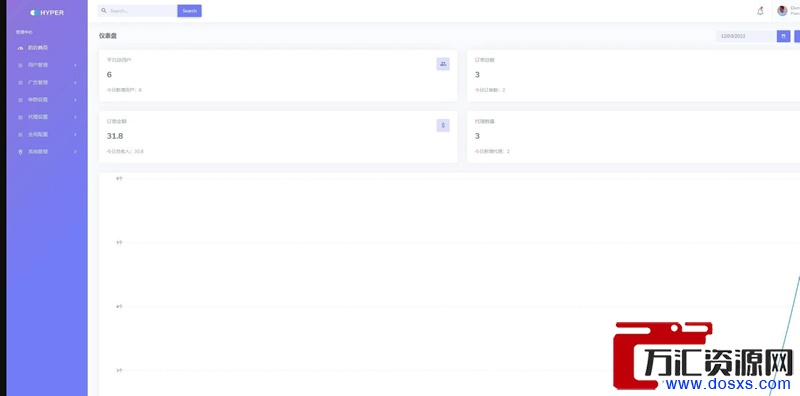Click the gauge icon beside 后台首页

tap(20, 48)
